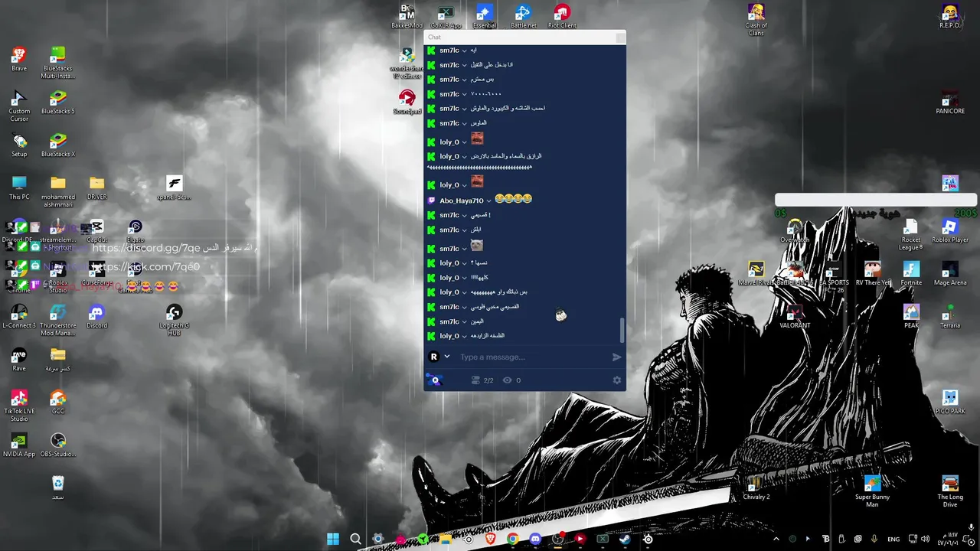Screen dimensions: 980x551
Task: Open the BlueStacks X desktop shortcut
Action: click(58, 145)
